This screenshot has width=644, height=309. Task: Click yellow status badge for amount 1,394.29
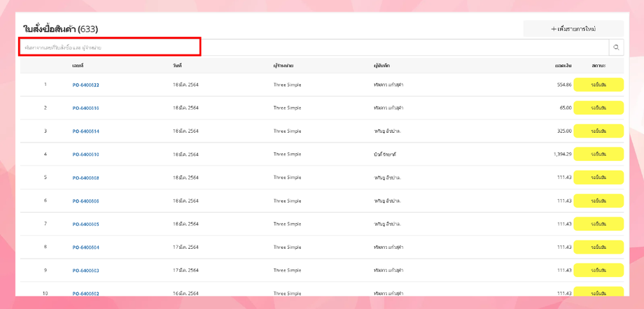(598, 154)
